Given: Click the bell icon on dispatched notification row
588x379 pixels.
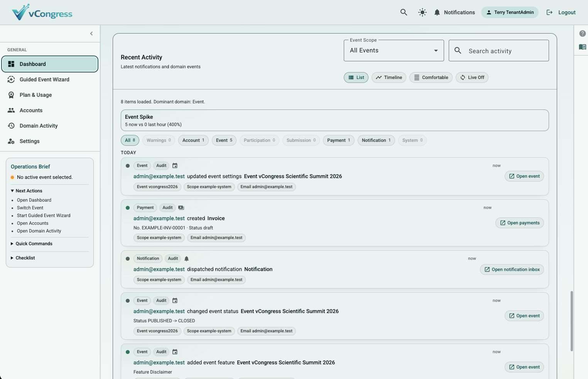Looking at the screenshot, I should tap(186, 259).
